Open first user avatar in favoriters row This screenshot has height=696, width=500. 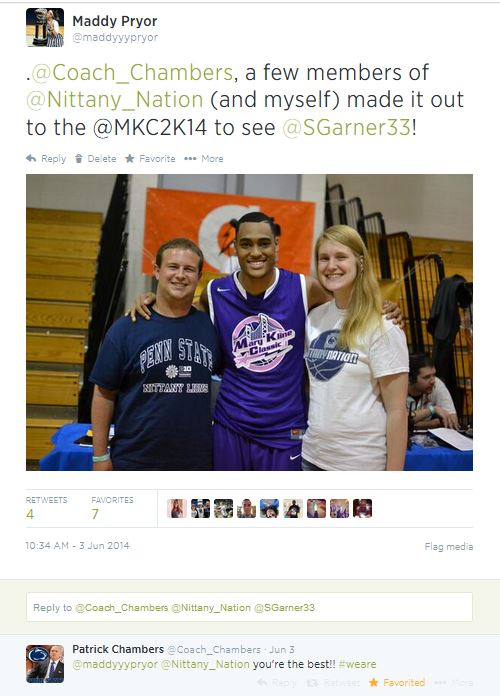click(x=177, y=508)
